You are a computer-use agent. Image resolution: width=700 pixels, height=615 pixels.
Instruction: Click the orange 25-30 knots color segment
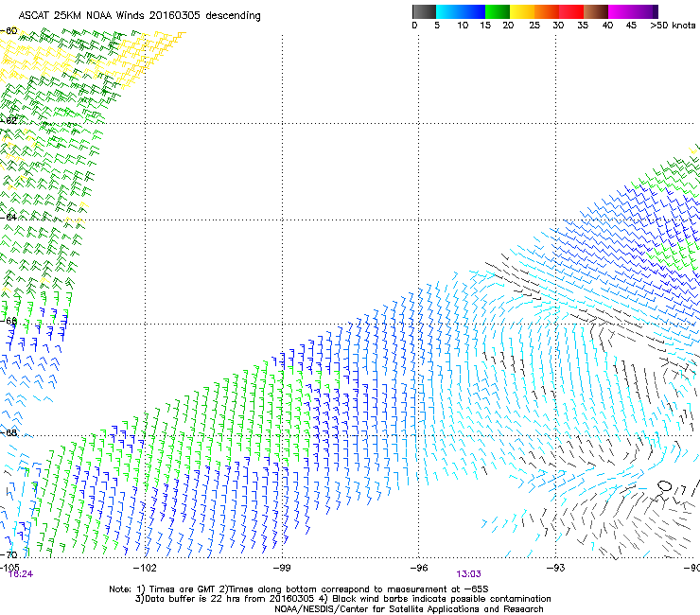click(547, 11)
